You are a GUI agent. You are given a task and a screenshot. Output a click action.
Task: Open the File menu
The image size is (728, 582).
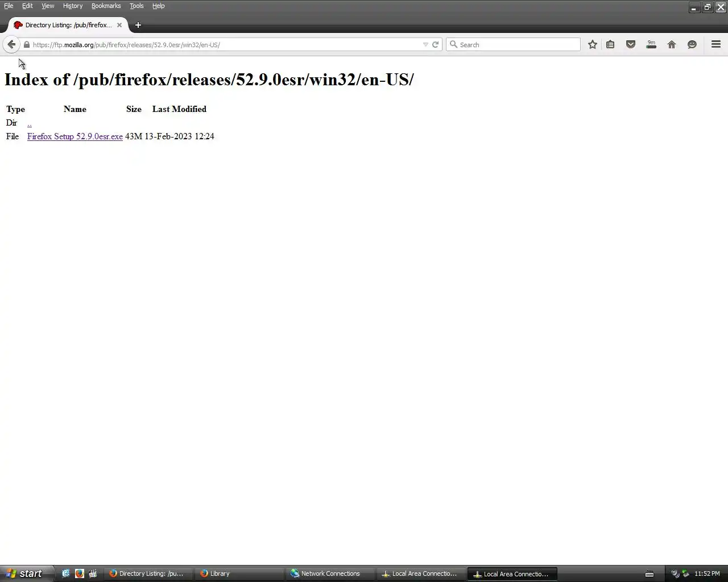(x=9, y=6)
